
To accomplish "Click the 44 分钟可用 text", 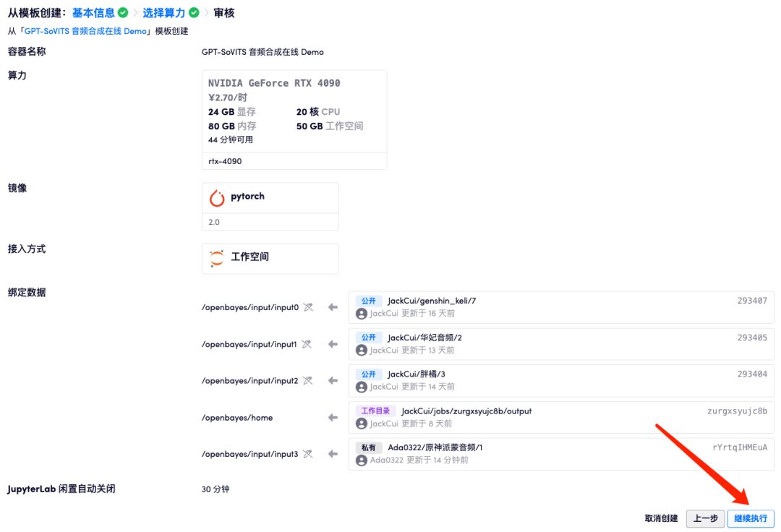I will click(231, 140).
